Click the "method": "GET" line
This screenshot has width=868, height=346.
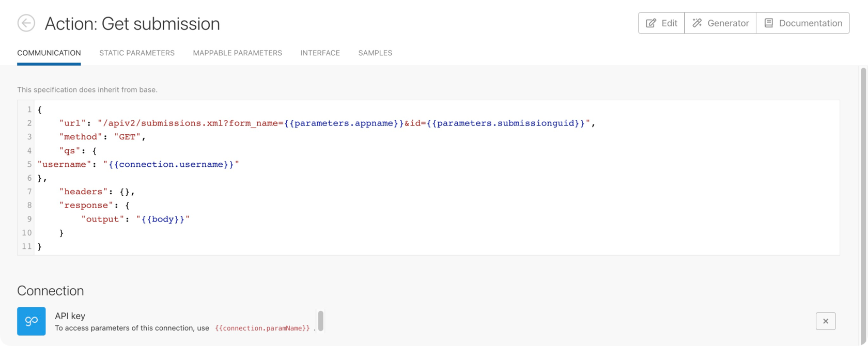pyautogui.click(x=103, y=137)
